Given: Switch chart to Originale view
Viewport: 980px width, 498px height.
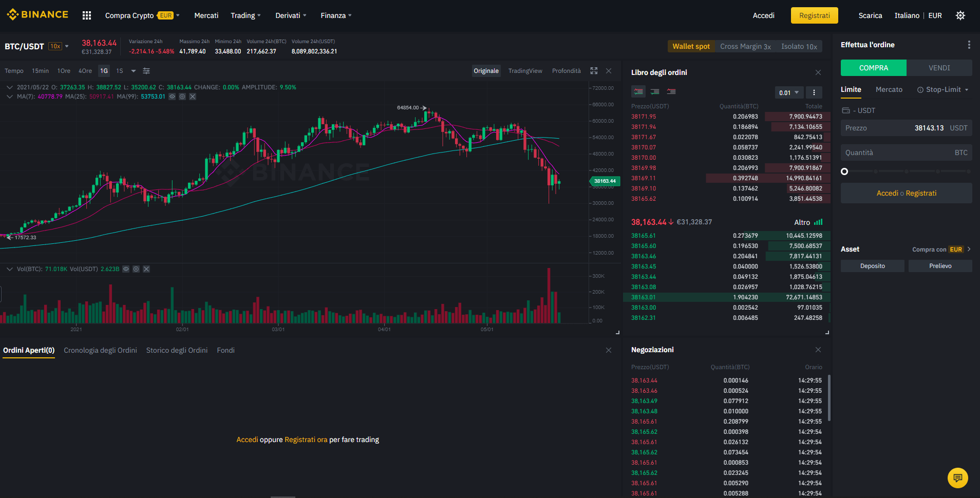Looking at the screenshot, I should click(x=486, y=71).
